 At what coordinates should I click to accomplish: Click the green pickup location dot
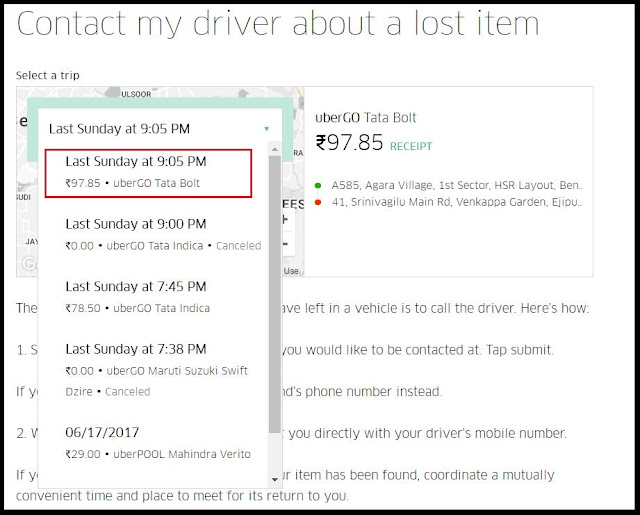[318, 186]
